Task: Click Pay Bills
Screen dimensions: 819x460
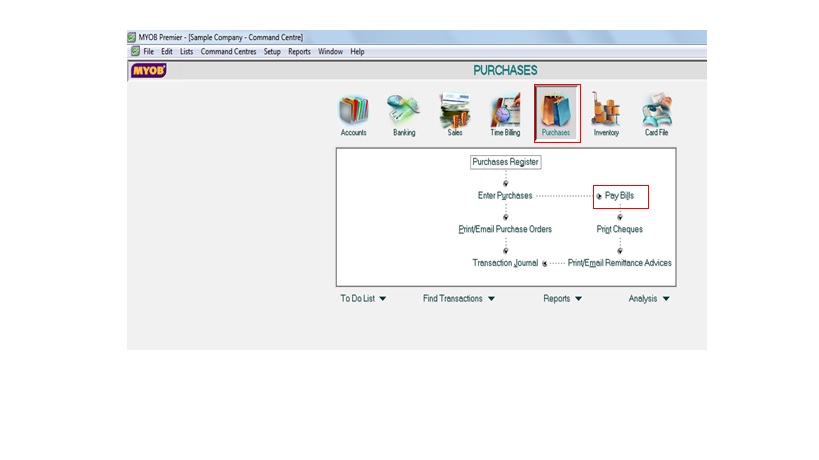Action: [x=619, y=195]
